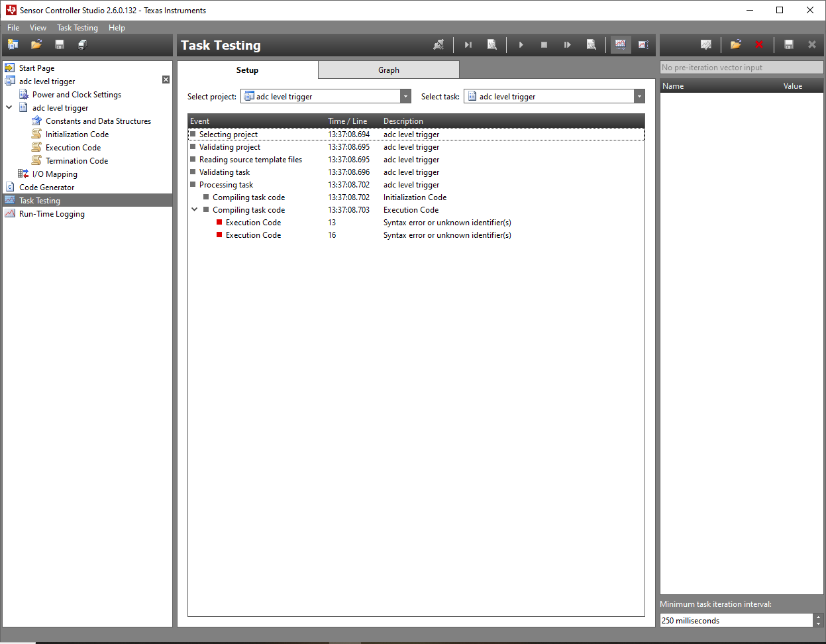Viewport: 826px width, 644px height.
Task: Open Code Generator panel
Action: pyautogui.click(x=46, y=187)
